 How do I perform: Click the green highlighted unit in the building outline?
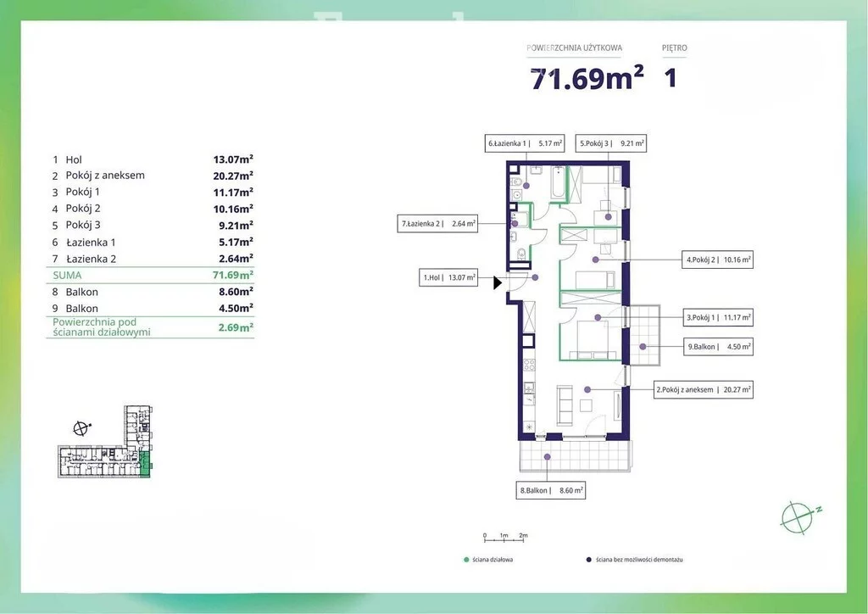click(x=144, y=463)
